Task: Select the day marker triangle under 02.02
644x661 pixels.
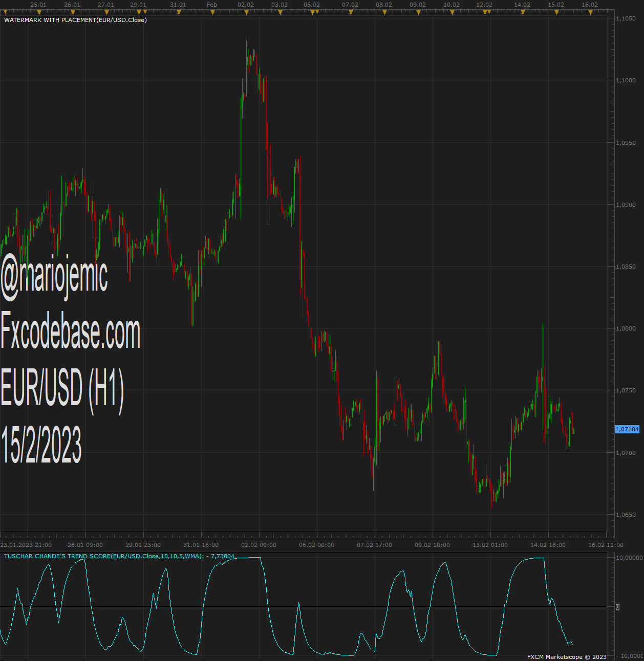Action: point(246,12)
